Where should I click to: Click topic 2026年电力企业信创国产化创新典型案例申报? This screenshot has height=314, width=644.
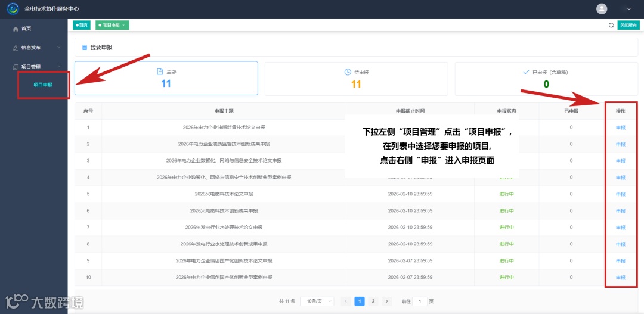[224, 278]
